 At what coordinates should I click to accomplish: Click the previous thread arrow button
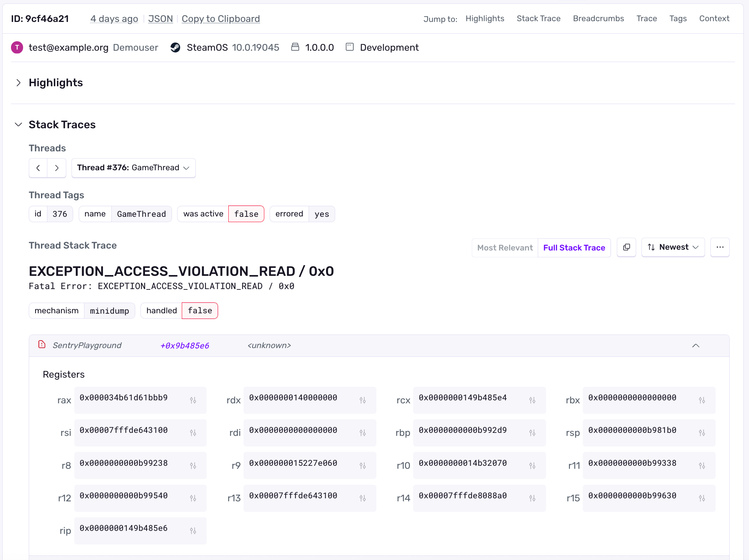pyautogui.click(x=38, y=168)
